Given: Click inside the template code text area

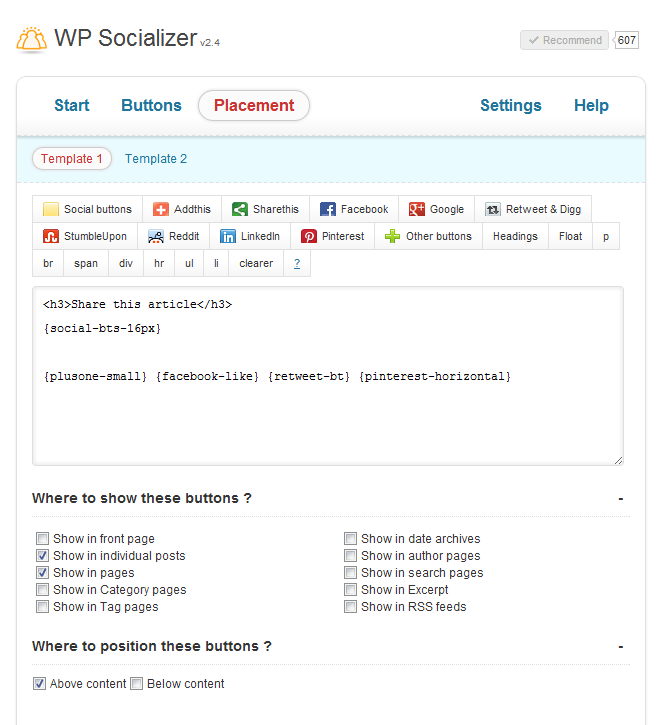Looking at the screenshot, I should point(327,420).
